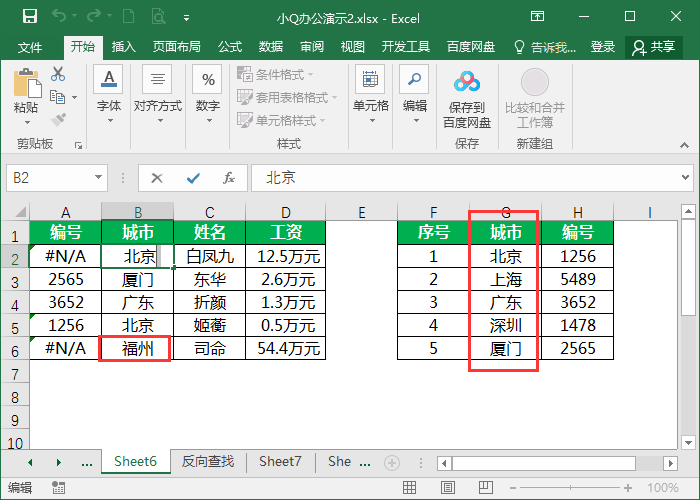This screenshot has width=700, height=500.
Task: Switch to the 数据 ribbon tab
Action: (271, 47)
